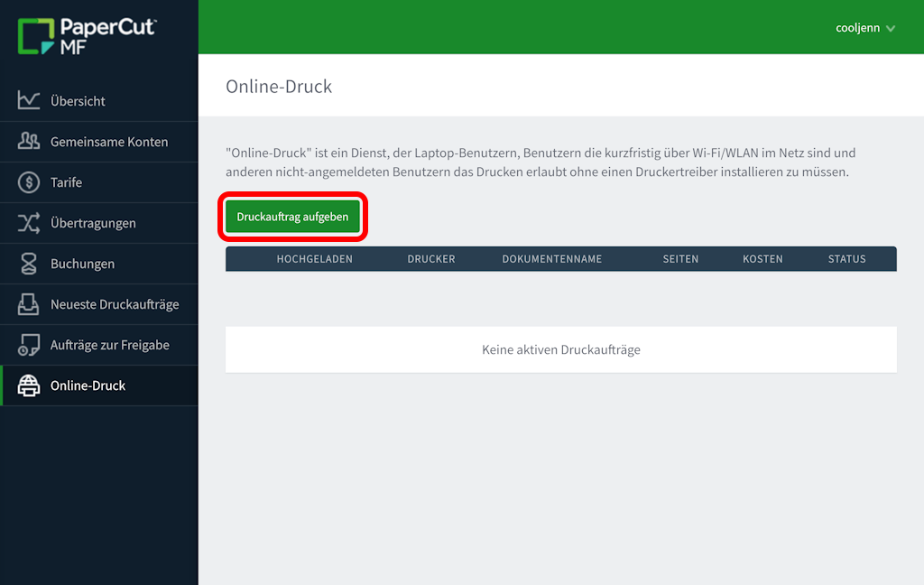Select the Tarife dollar coin icon

29,182
